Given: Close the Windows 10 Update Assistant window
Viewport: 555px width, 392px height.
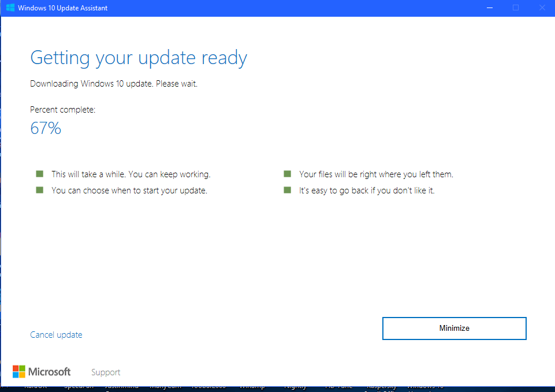Looking at the screenshot, I should (x=542, y=8).
